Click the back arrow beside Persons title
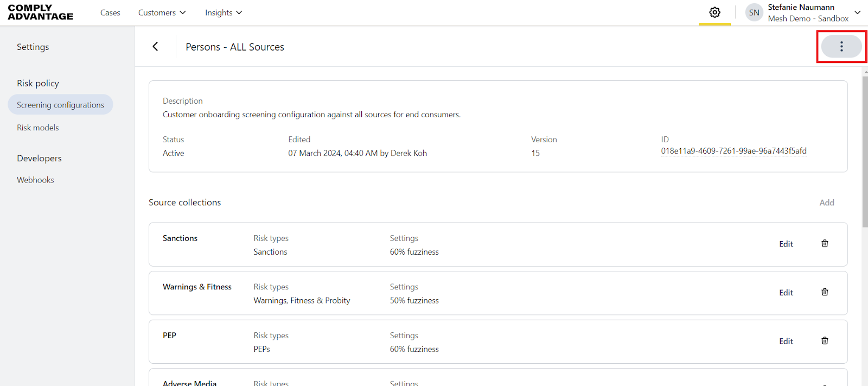The height and width of the screenshot is (386, 868). pyautogui.click(x=155, y=47)
